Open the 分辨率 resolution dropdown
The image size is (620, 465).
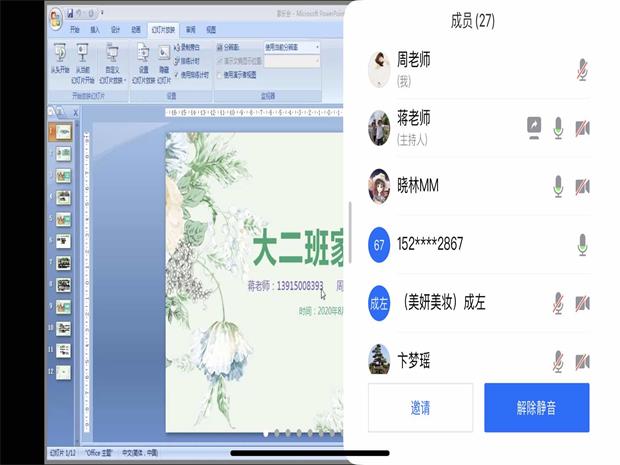pyautogui.click(x=292, y=47)
